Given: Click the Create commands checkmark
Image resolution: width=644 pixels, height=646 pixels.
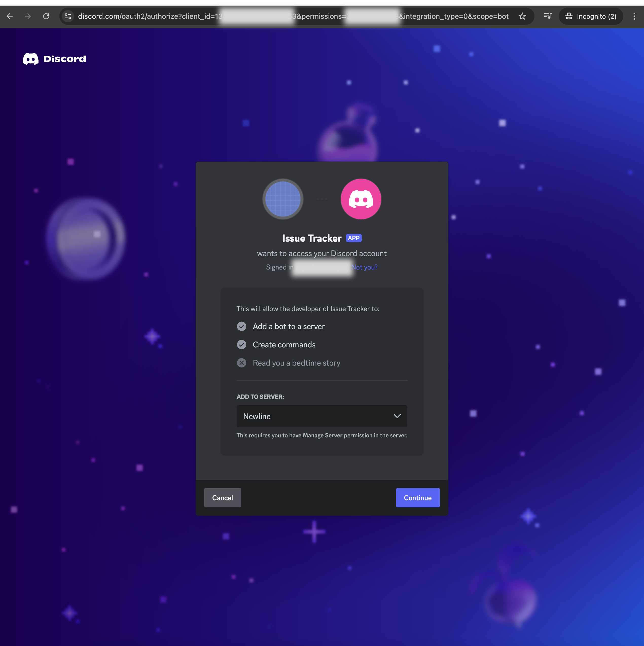Looking at the screenshot, I should point(241,344).
